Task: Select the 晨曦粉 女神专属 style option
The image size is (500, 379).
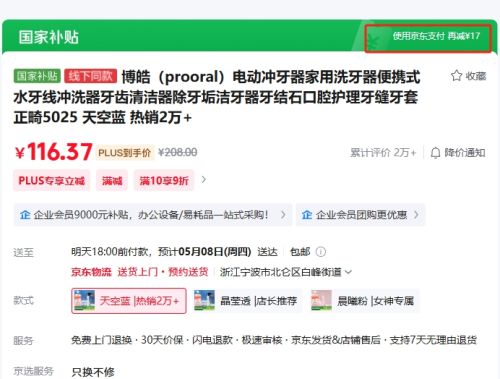Action: pos(363,301)
